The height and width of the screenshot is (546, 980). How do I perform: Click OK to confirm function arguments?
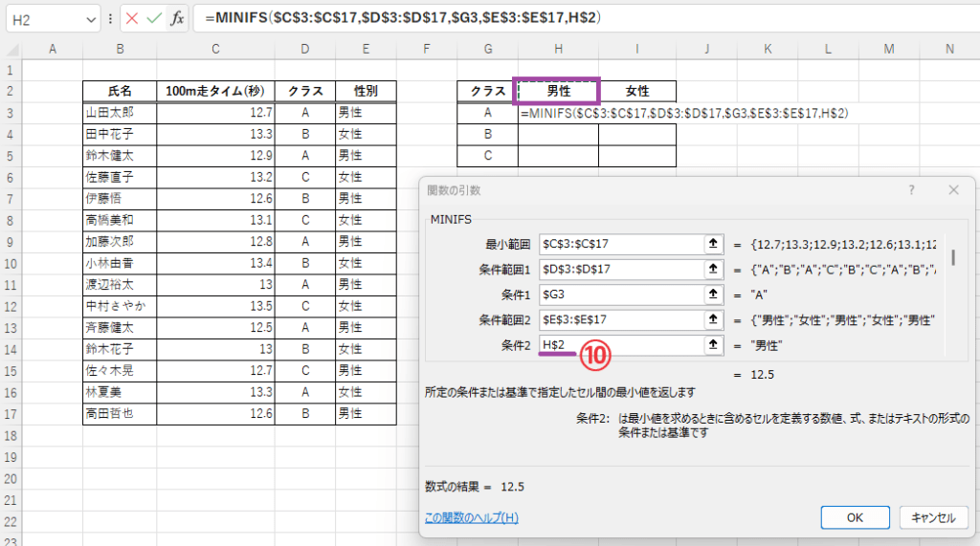[855, 517]
